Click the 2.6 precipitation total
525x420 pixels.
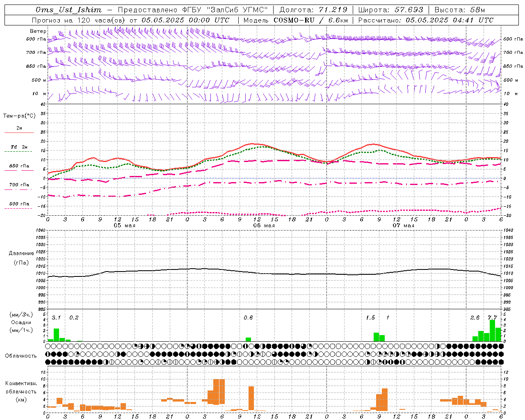pyautogui.click(x=475, y=318)
